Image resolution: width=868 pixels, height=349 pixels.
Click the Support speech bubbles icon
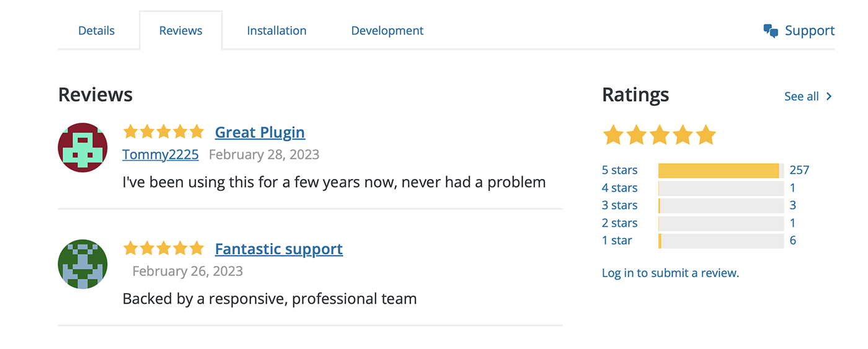(x=771, y=31)
